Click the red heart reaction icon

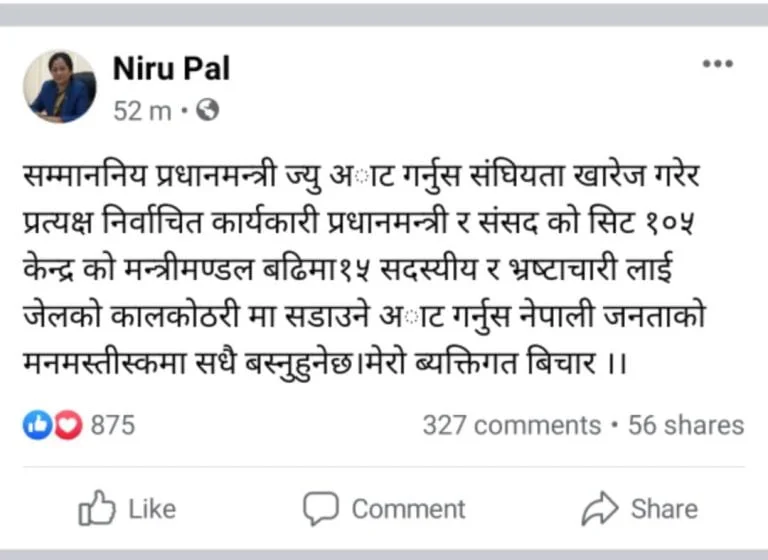click(x=67, y=425)
